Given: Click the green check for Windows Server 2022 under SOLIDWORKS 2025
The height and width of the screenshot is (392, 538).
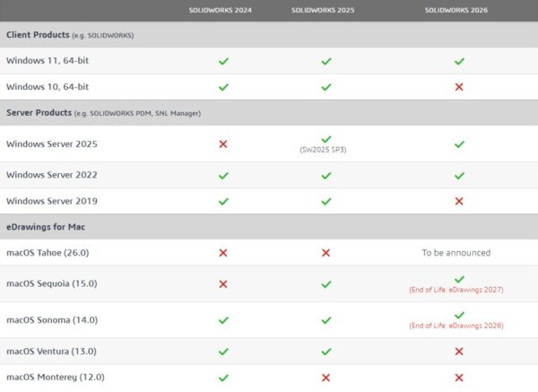Looking at the screenshot, I should click(326, 176).
